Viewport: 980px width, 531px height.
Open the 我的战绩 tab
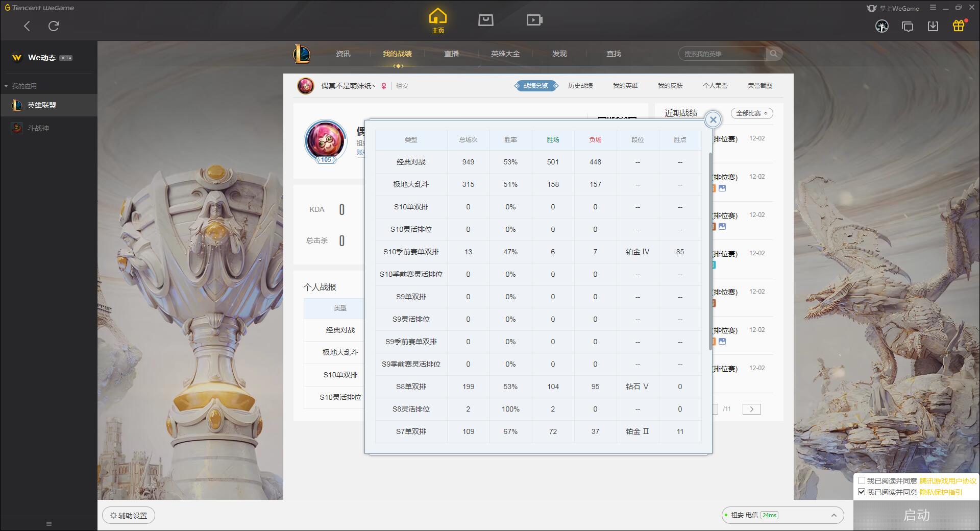397,54
